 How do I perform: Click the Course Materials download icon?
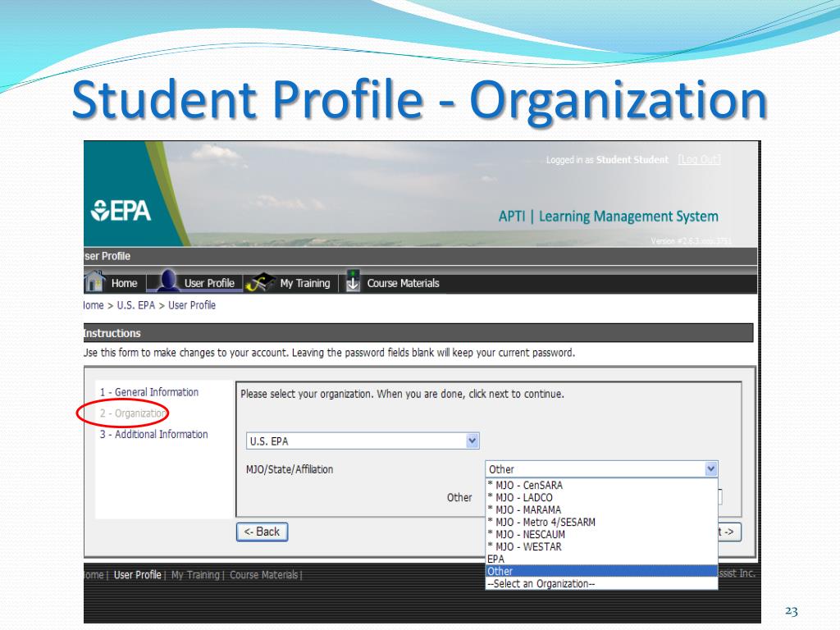[x=352, y=281]
